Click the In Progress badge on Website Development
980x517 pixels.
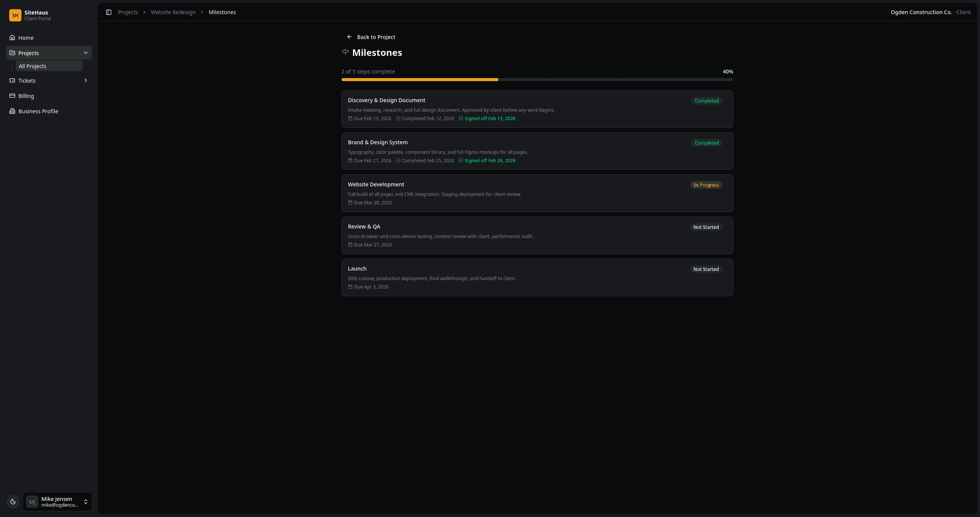point(706,185)
